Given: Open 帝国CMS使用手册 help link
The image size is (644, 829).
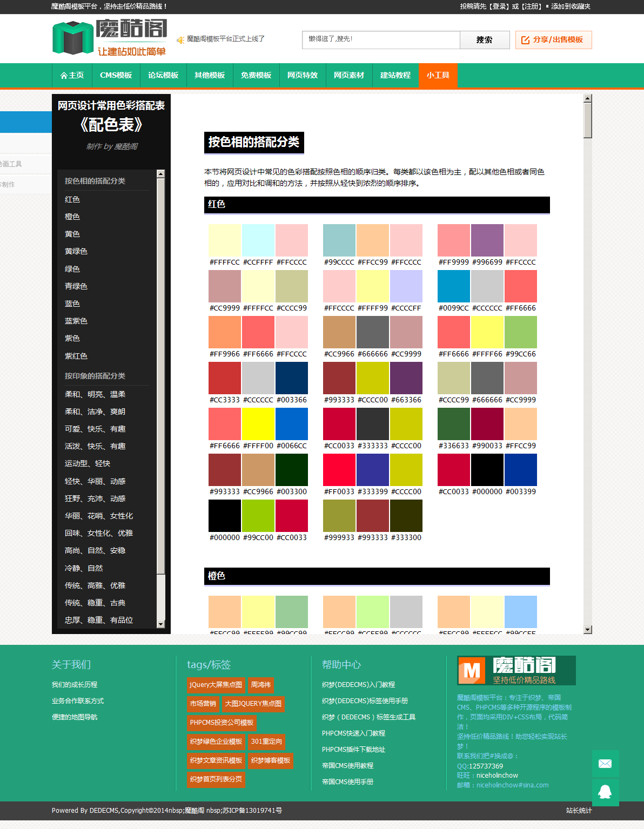Looking at the screenshot, I should click(x=347, y=781).
